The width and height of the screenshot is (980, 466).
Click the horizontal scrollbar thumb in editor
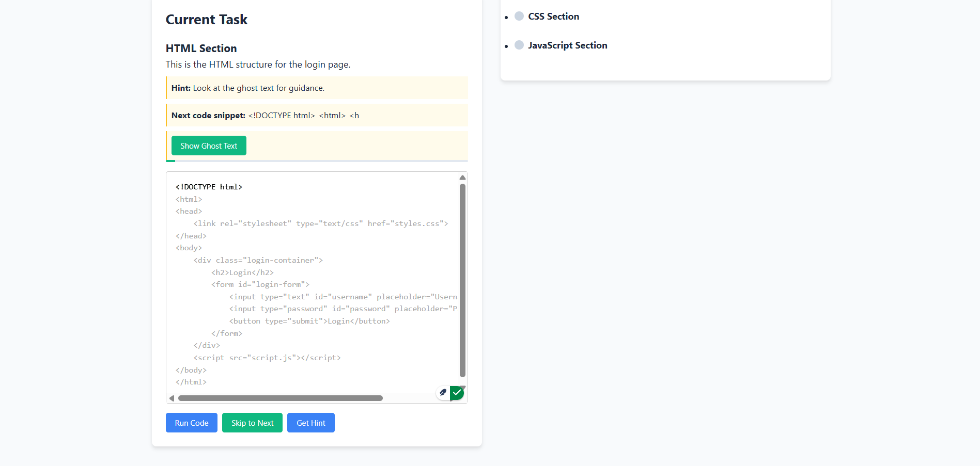[x=280, y=398]
